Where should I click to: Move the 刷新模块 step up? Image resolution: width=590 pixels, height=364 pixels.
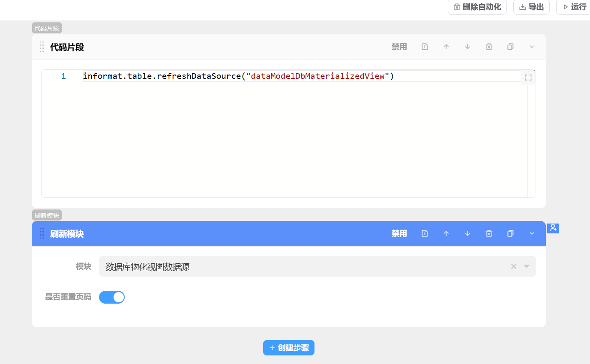(x=446, y=233)
